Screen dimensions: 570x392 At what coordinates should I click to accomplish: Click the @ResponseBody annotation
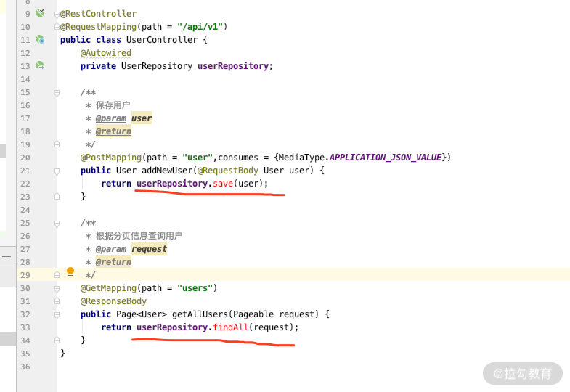(113, 301)
